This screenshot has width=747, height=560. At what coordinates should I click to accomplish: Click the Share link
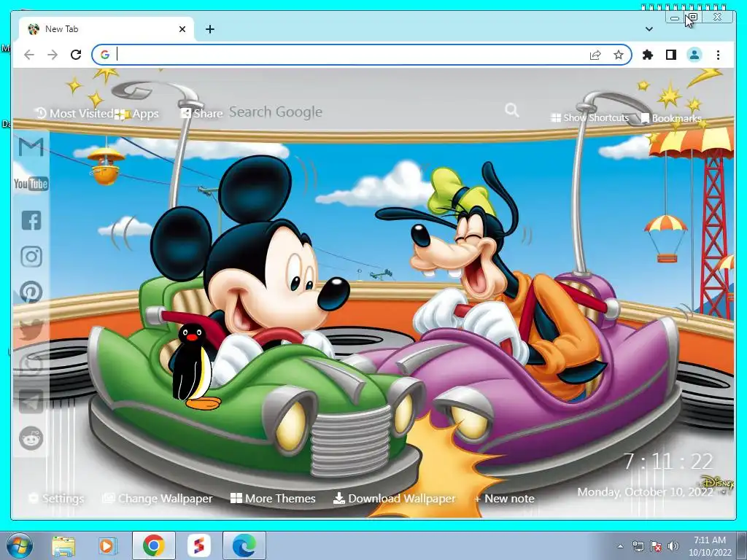click(x=201, y=113)
